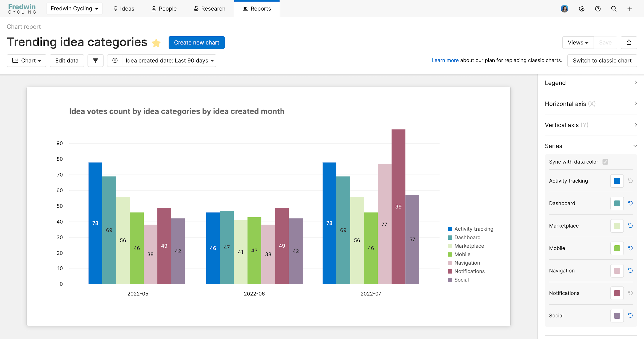Remove the filter using the circled X icon
This screenshot has width=644, height=339.
pyautogui.click(x=115, y=61)
